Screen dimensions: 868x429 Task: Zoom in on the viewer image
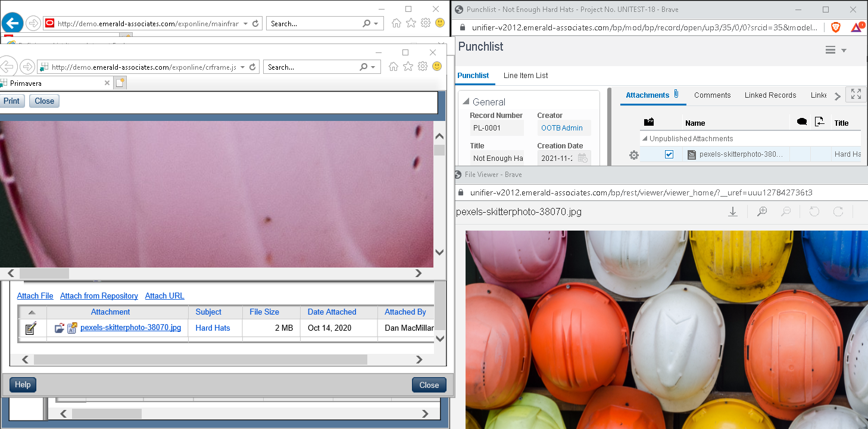point(761,212)
